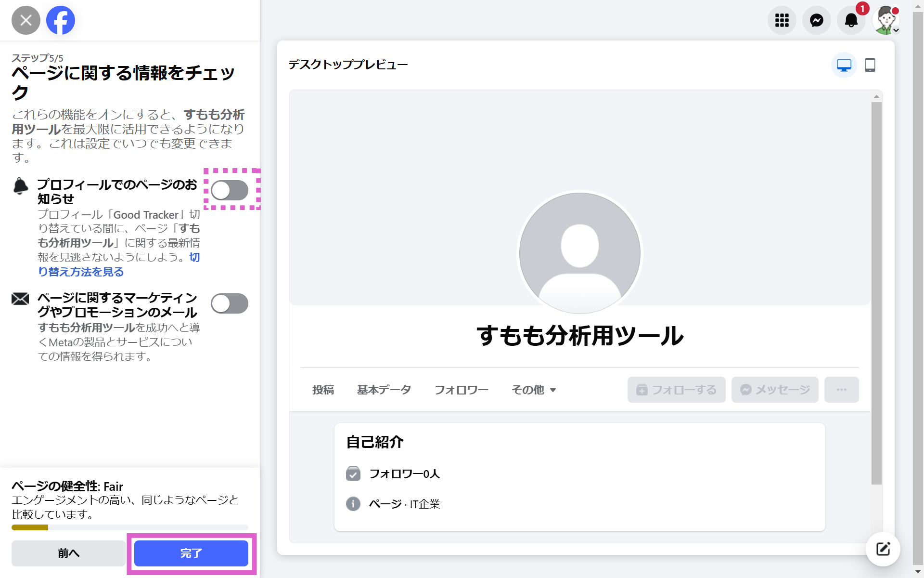Click the edit compose floating icon
The height and width of the screenshot is (578, 924).
883,549
